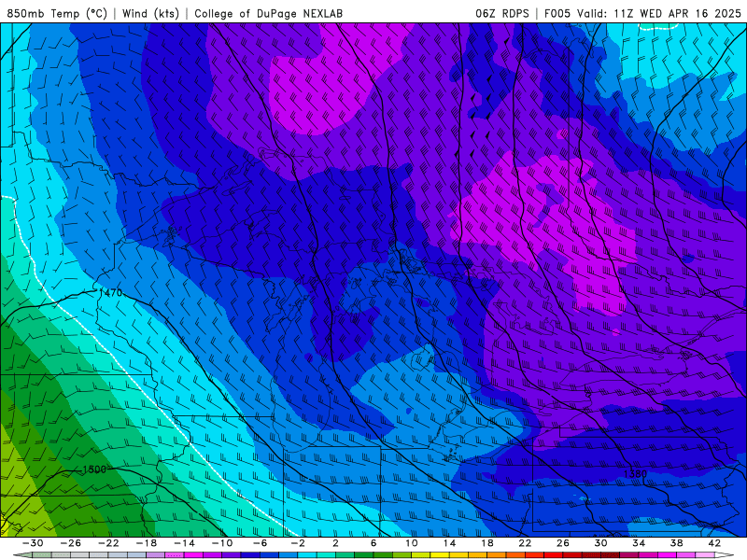Click the 26 color scale label
The image size is (747, 560).
click(x=563, y=543)
